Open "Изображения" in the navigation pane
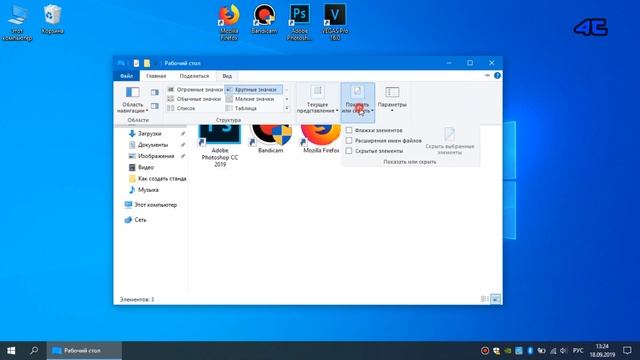640x360 pixels. [x=156, y=156]
